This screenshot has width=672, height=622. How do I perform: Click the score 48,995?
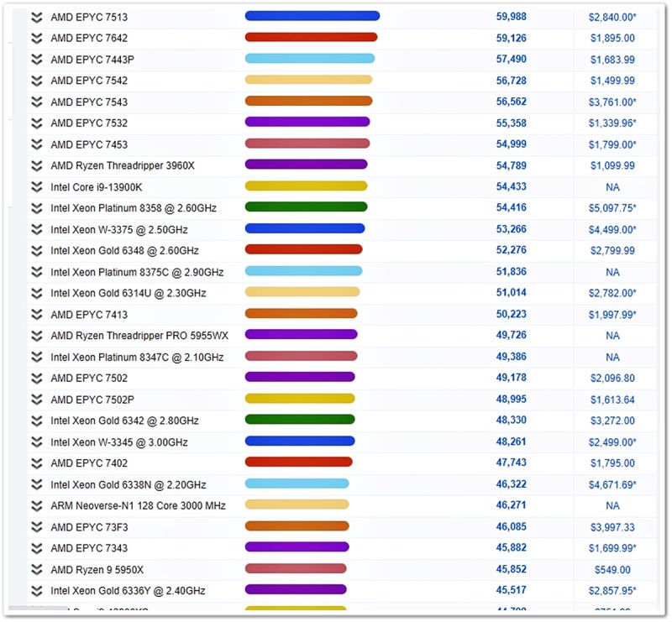[x=512, y=400]
